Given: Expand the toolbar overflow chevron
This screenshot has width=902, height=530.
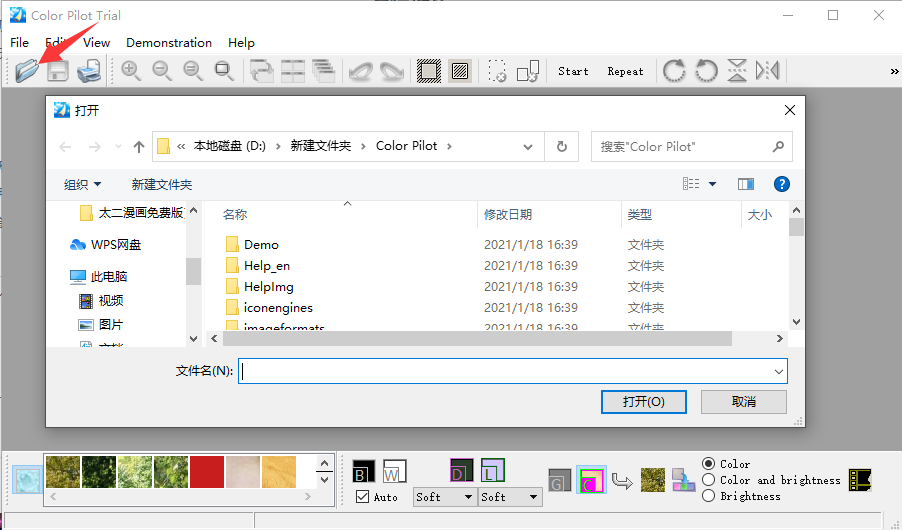Looking at the screenshot, I should 894,71.
